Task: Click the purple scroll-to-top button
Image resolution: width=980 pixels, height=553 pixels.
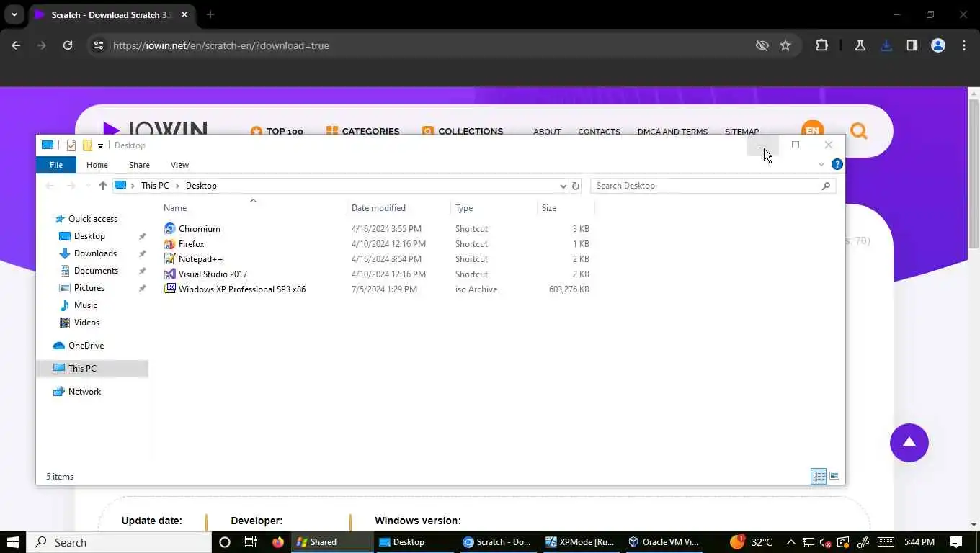Action: [x=909, y=442]
